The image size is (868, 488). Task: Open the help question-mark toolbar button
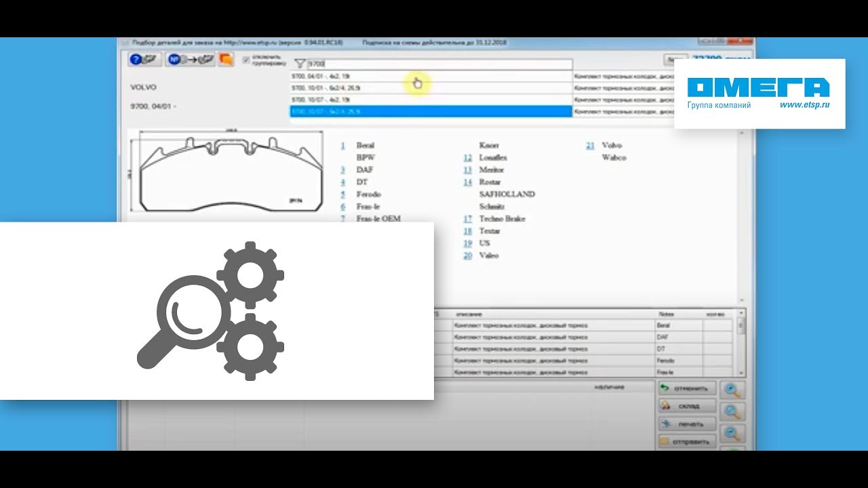(x=144, y=60)
